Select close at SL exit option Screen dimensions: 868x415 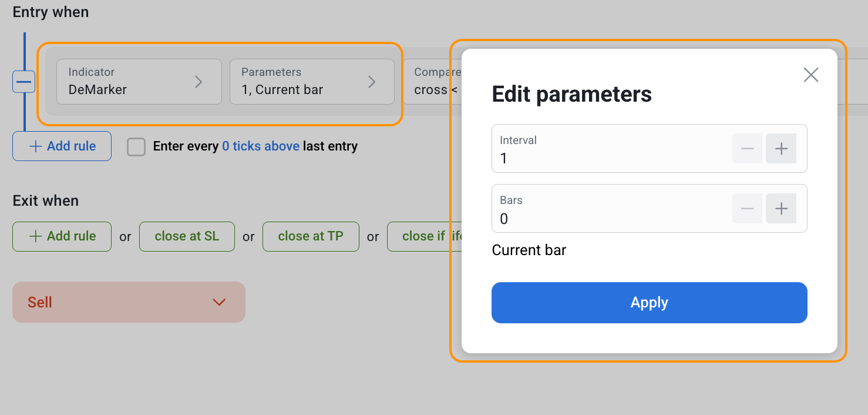point(187,236)
